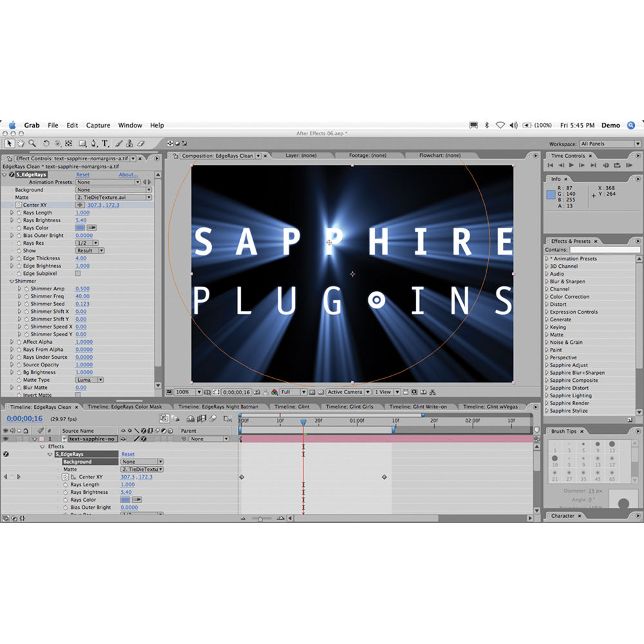The width and height of the screenshot is (644, 644).
Task: Click the Center XY crosshair picker button
Action: [x=80, y=205]
